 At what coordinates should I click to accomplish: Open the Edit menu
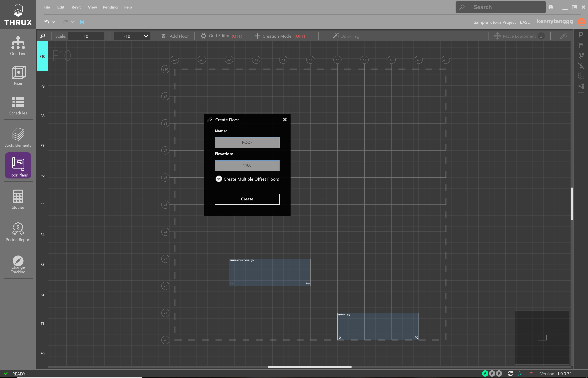[61, 7]
